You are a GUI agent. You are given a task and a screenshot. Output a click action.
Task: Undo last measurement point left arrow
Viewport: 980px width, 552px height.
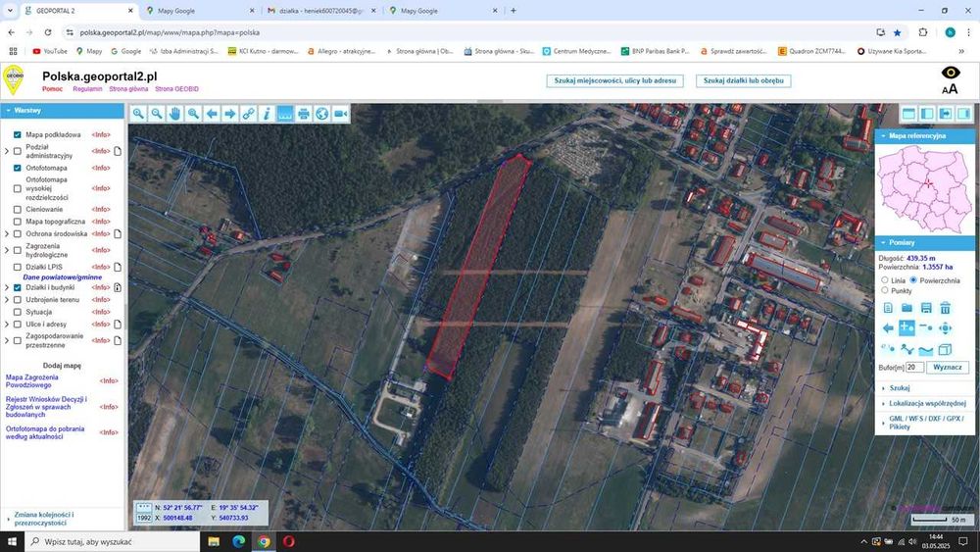888,328
